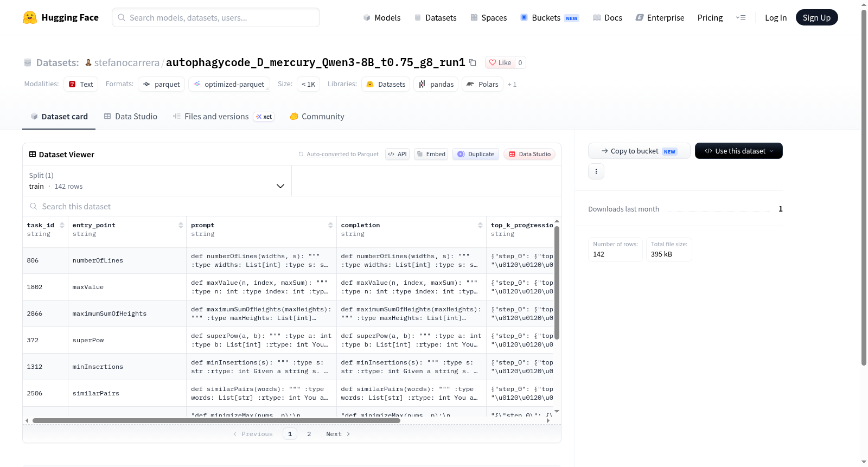Select the minInsertions entry_point cell

pos(127,367)
